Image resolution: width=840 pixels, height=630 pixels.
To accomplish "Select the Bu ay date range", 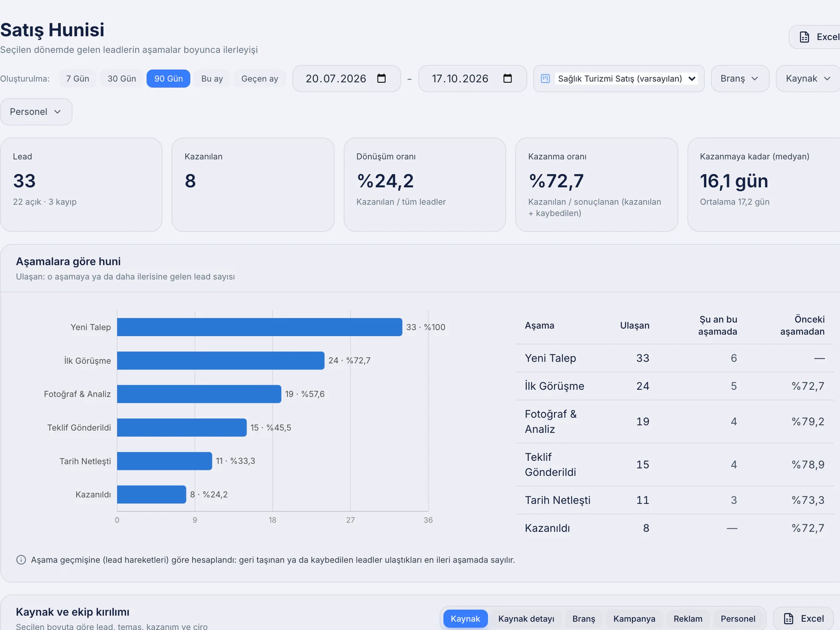I will coord(212,79).
